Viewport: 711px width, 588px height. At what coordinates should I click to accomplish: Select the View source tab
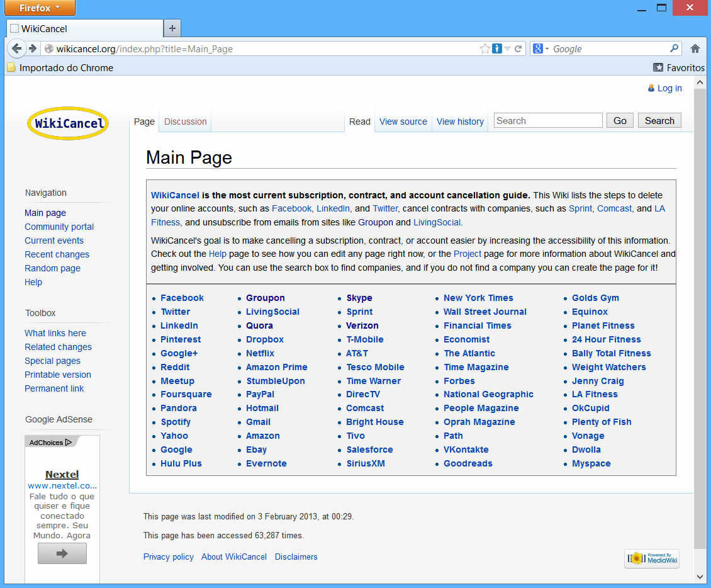pyautogui.click(x=403, y=122)
